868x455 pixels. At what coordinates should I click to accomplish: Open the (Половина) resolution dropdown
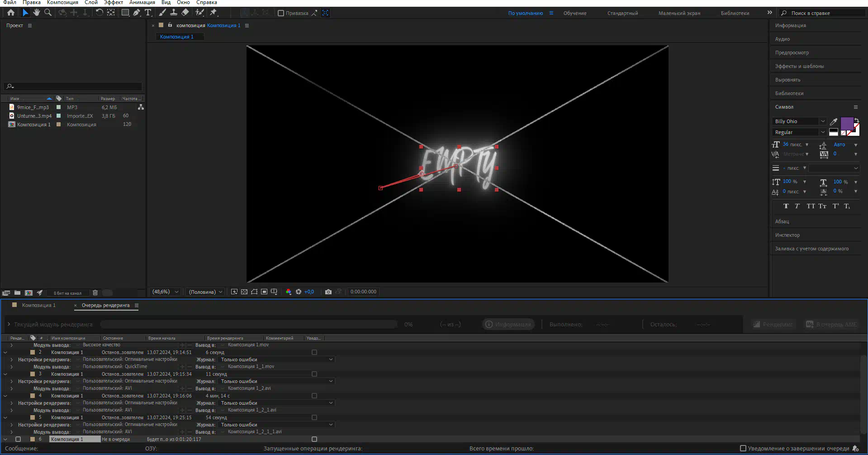click(206, 292)
